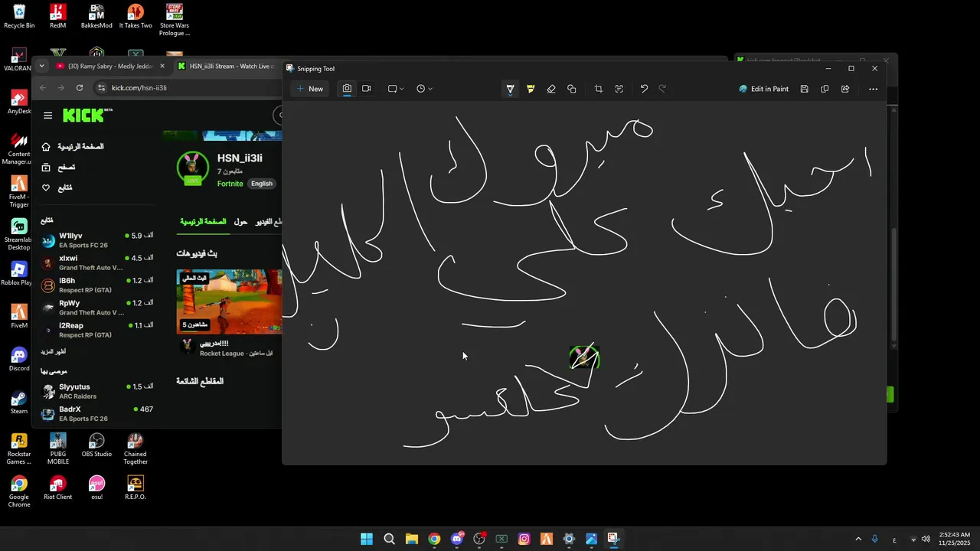The image size is (980, 551).
Task: Open W1llyv channel in sidebar
Action: [97, 240]
